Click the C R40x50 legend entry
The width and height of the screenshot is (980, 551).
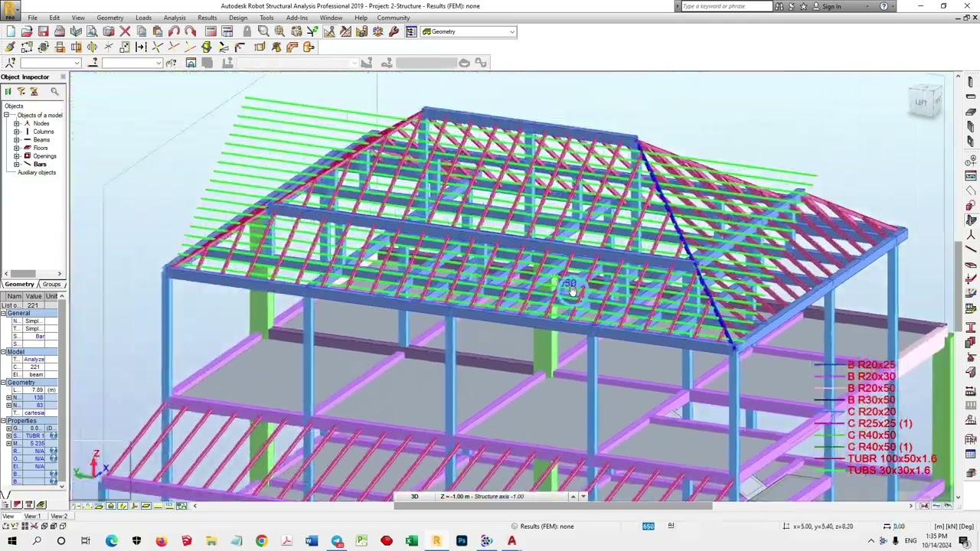point(871,435)
